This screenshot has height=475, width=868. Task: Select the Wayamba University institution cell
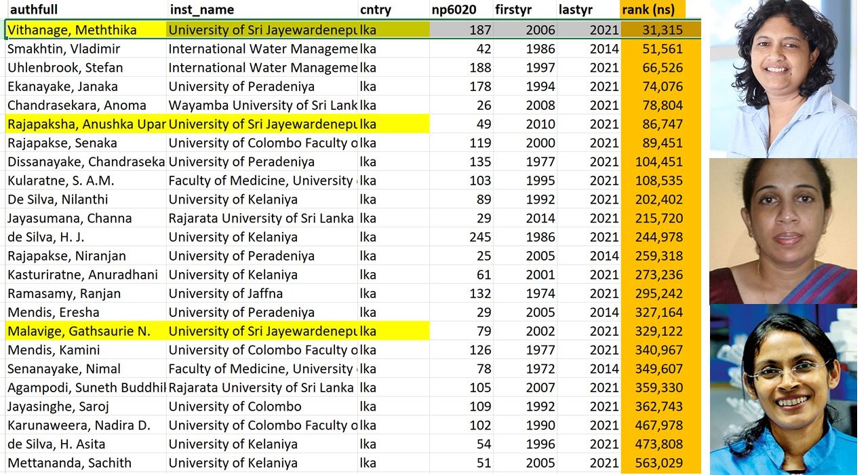click(262, 105)
